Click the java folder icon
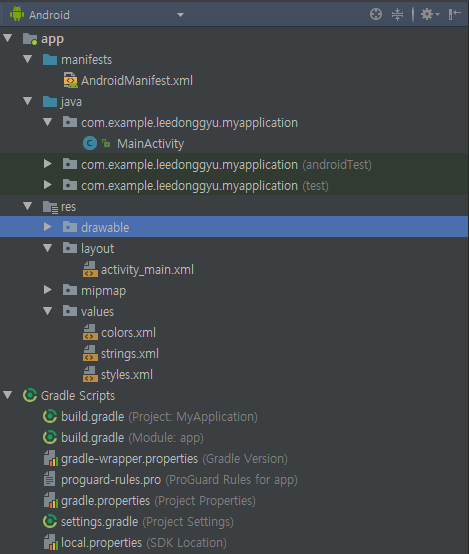Viewport: 469px width, 554px height. click(x=50, y=102)
